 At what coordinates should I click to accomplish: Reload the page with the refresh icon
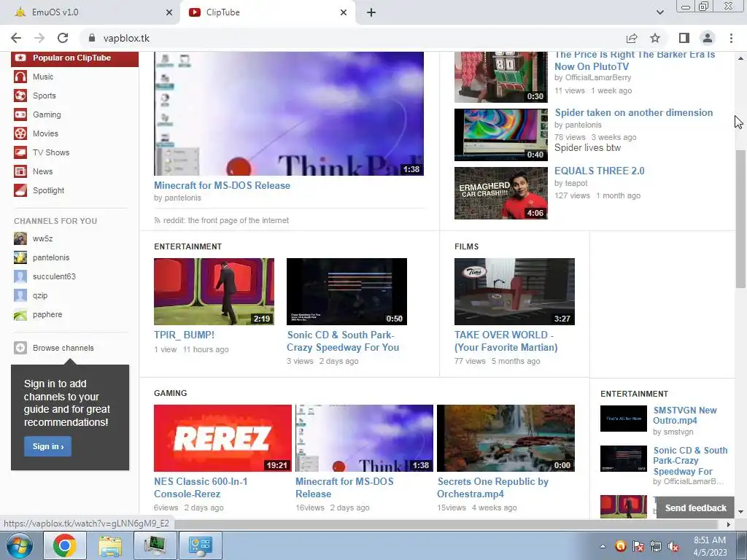click(63, 38)
